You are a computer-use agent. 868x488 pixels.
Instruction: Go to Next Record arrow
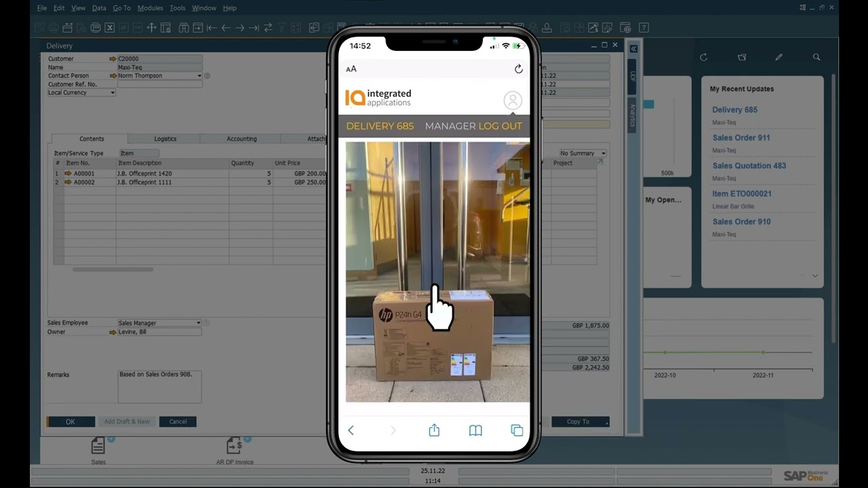tap(239, 28)
